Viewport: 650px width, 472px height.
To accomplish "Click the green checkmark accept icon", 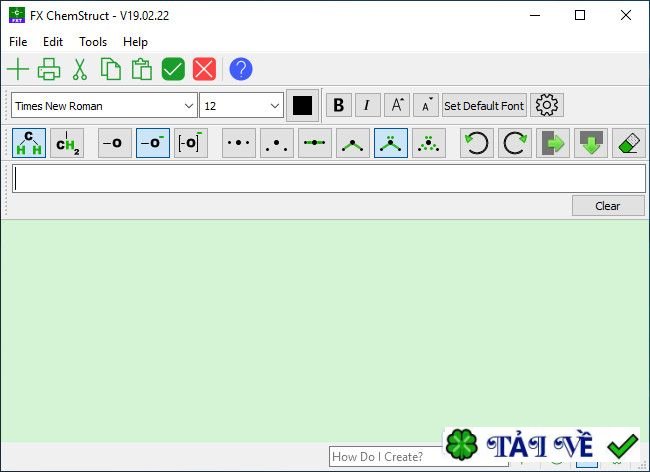I will [x=173, y=69].
